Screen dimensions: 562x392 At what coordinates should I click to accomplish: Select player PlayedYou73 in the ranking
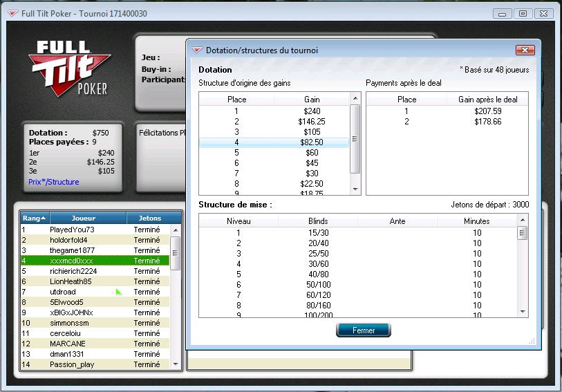(95, 230)
